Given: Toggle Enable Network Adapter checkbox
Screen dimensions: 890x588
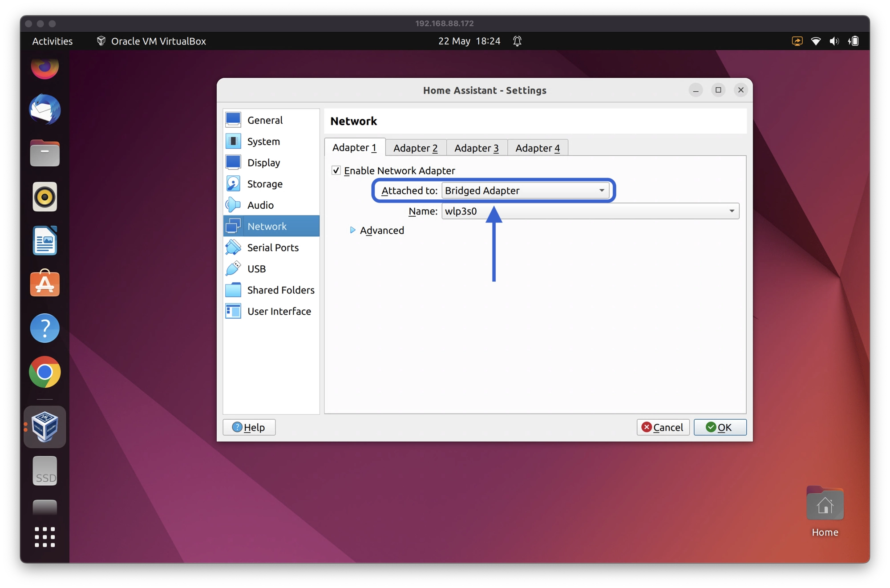Looking at the screenshot, I should click(x=336, y=170).
